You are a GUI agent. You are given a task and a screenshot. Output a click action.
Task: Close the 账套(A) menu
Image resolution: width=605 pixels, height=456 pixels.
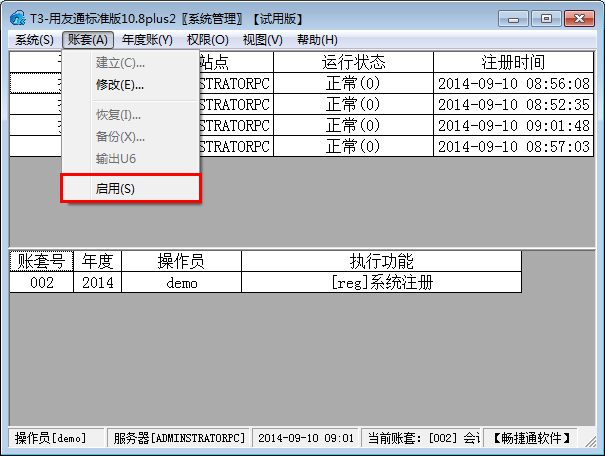click(88, 40)
